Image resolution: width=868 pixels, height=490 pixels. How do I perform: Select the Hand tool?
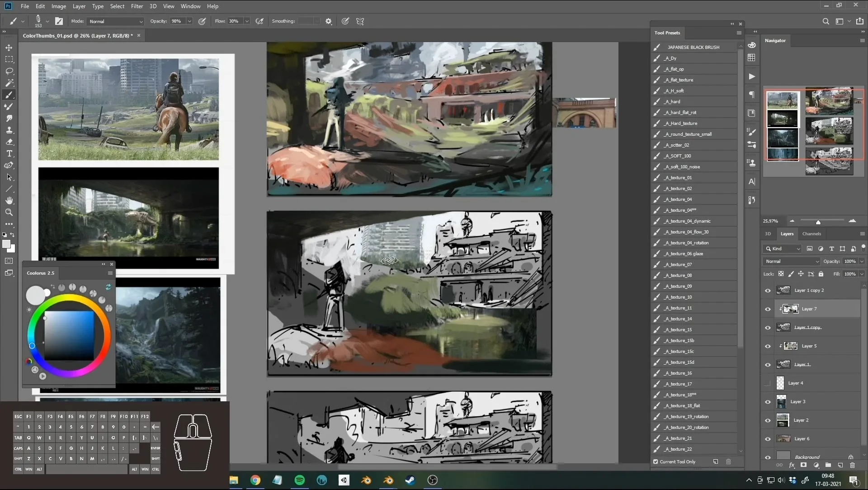point(9,200)
